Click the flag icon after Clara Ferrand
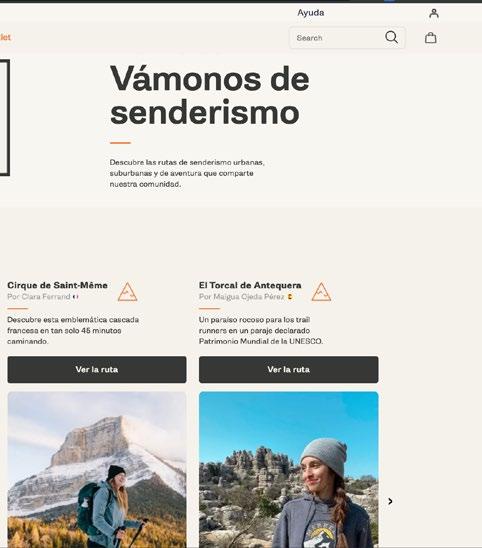The width and height of the screenshot is (482, 548). coord(75,297)
